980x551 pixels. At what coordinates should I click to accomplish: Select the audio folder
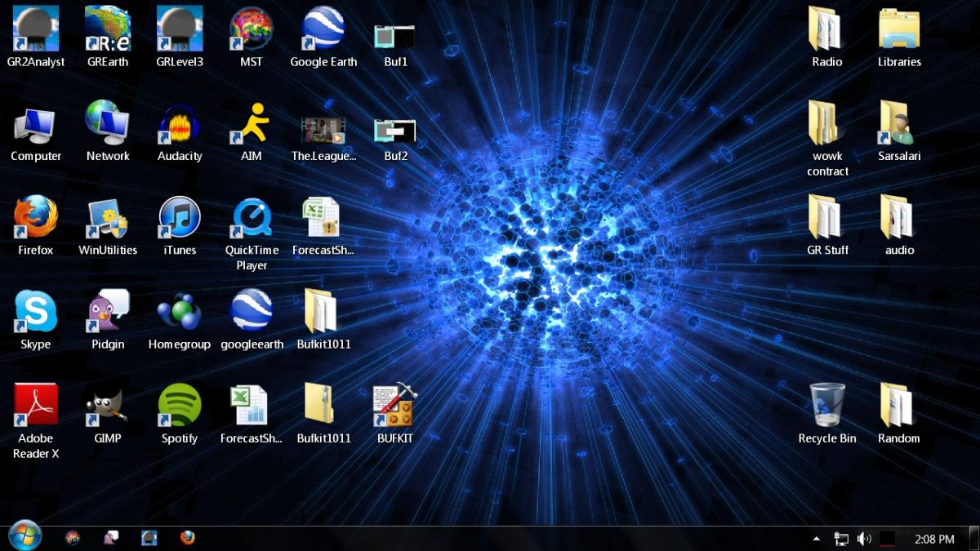tap(899, 226)
